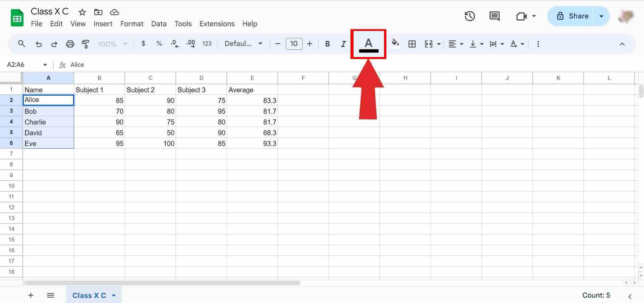This screenshot has width=644, height=303.
Task: Format selection as currency
Action: click(x=143, y=44)
